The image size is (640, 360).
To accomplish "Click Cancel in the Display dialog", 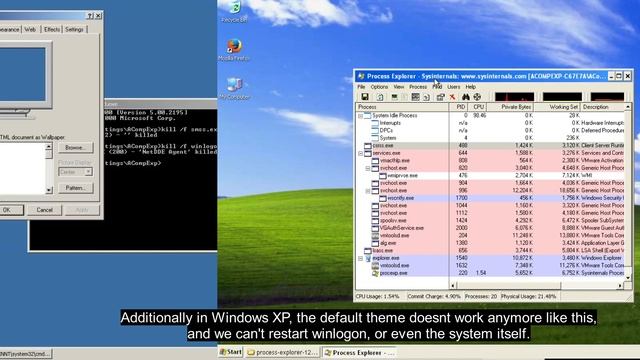I will [x=44, y=210].
